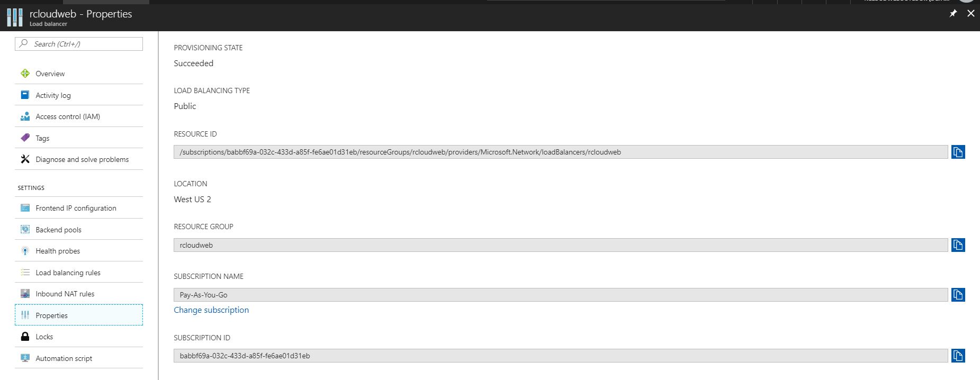Image resolution: width=980 pixels, height=380 pixels.
Task: Click the Automation script icon
Action: pyautogui.click(x=25, y=358)
